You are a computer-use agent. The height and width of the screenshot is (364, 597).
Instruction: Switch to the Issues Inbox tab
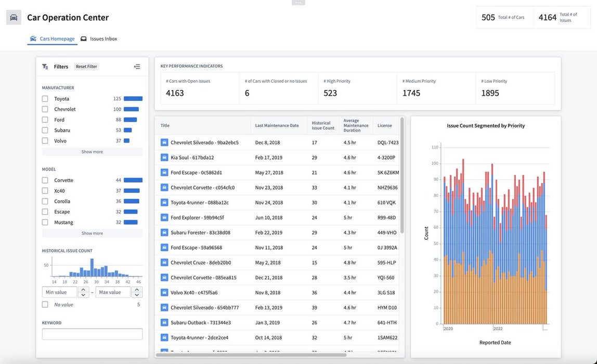tap(99, 39)
